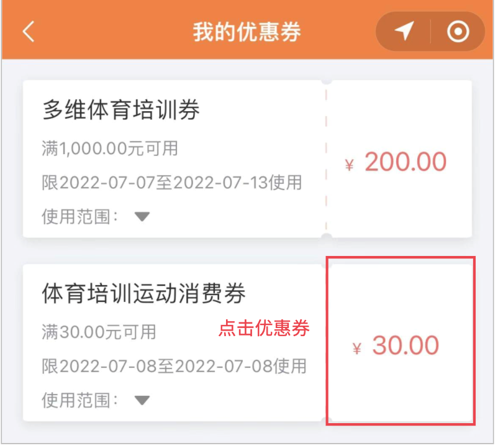Click the location arrow icon in header
Screen dimensions: 498x448
404,31
